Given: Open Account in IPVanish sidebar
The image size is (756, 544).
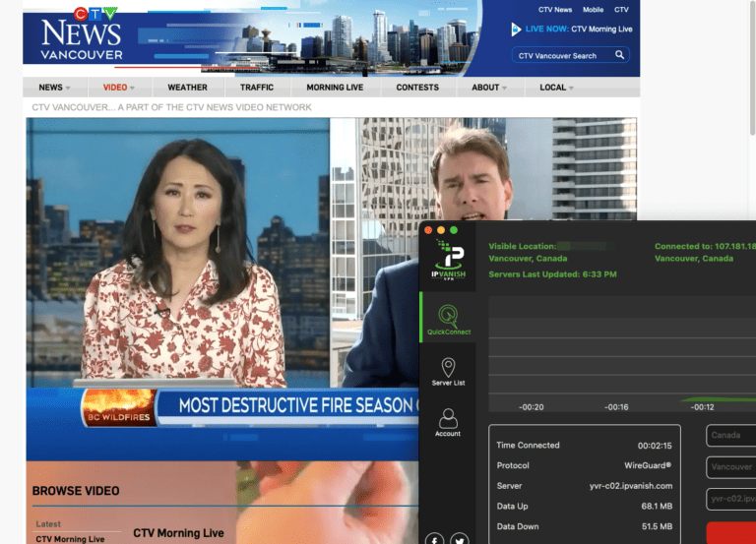Looking at the screenshot, I should 448,423.
